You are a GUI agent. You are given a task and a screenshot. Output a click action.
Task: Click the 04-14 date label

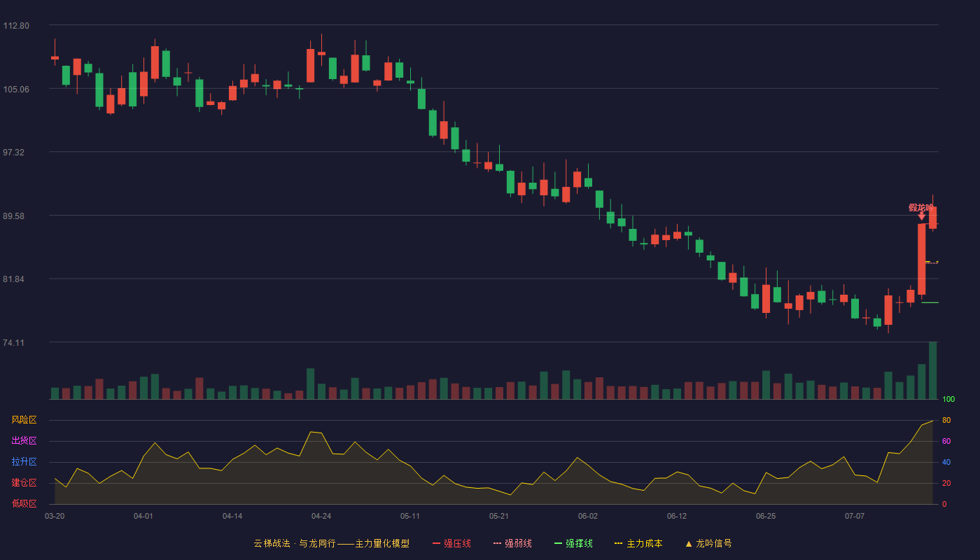pyautogui.click(x=232, y=516)
